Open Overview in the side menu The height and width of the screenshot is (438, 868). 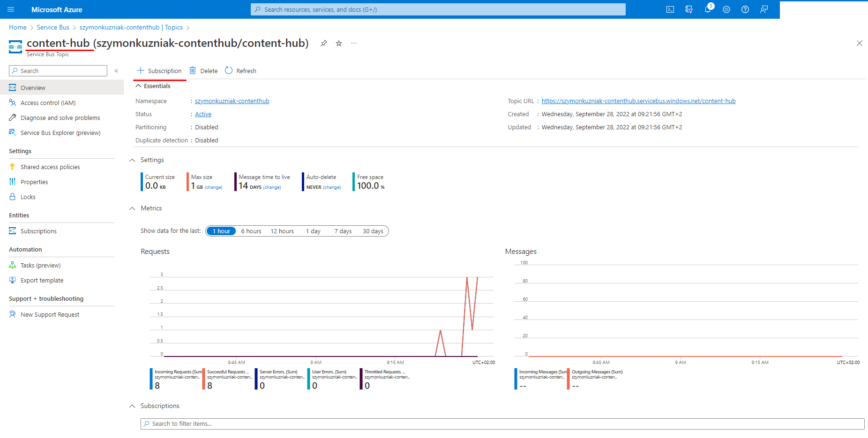coord(62,88)
